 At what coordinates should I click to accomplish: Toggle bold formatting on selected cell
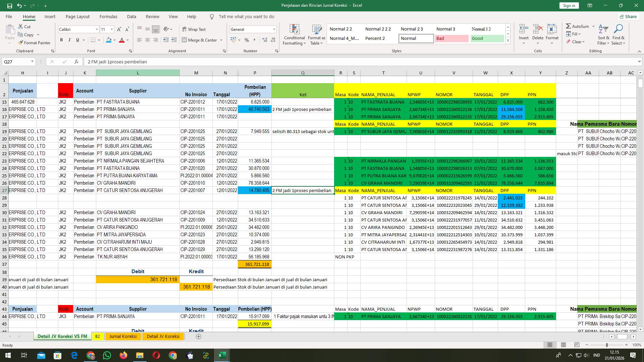(x=61, y=40)
